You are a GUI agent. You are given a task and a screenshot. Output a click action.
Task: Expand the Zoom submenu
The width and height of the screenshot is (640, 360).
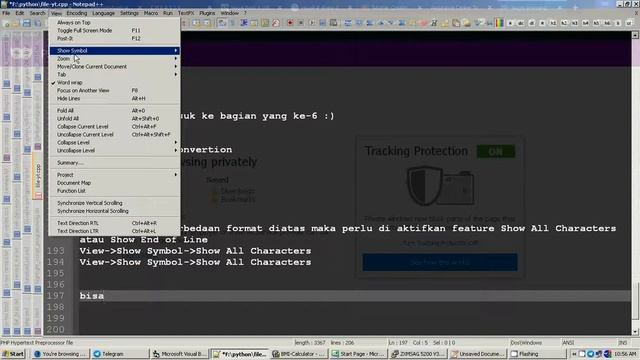click(114, 59)
